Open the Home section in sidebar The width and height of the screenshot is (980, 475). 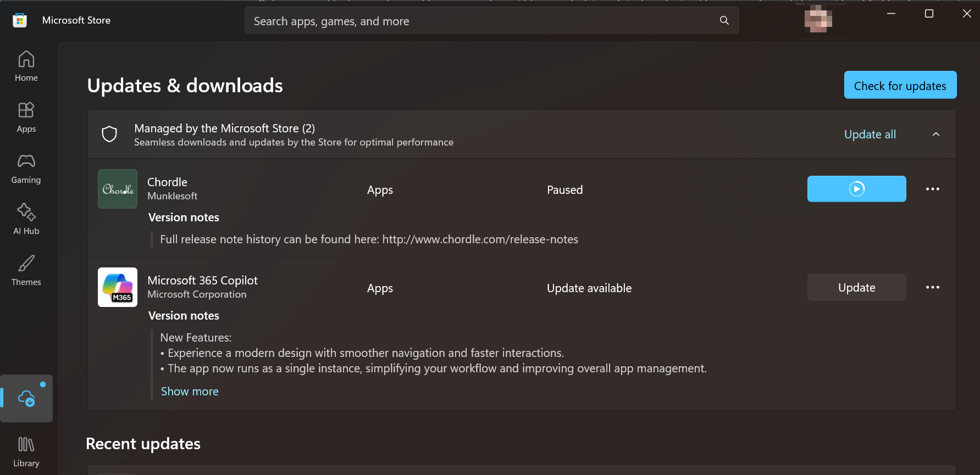(x=26, y=66)
